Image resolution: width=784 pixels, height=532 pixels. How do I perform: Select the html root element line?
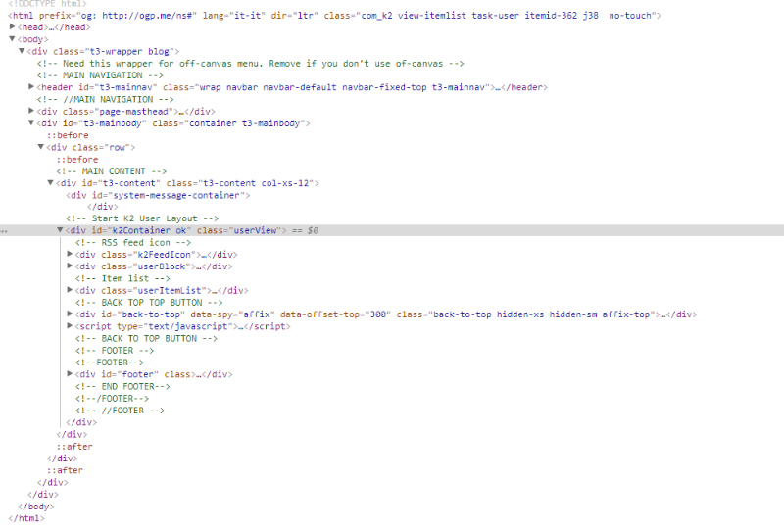pyautogui.click(x=334, y=16)
